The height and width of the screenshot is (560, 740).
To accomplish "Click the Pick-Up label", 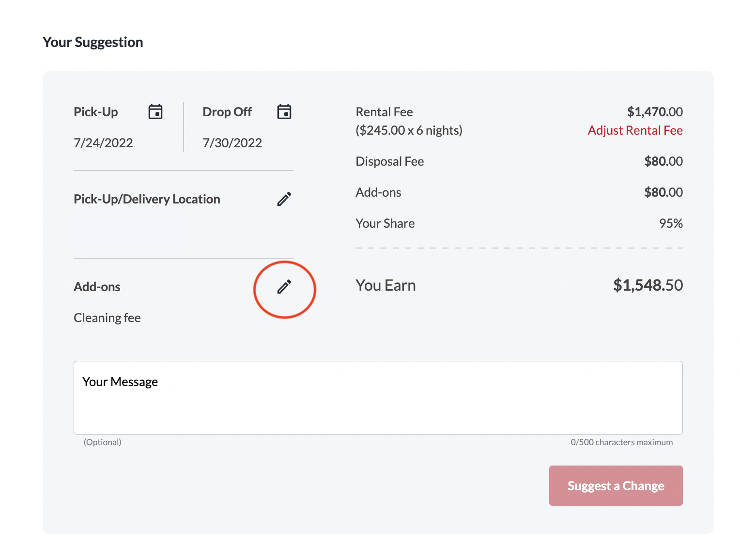I will (95, 112).
